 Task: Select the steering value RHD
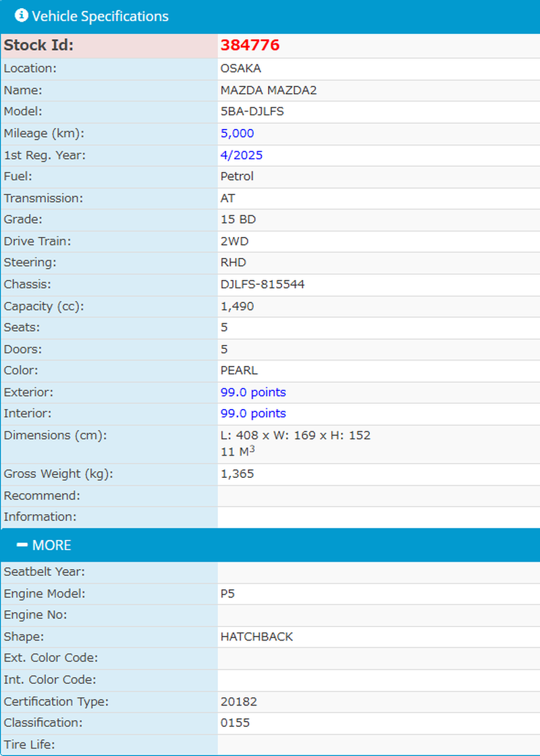pos(234,263)
